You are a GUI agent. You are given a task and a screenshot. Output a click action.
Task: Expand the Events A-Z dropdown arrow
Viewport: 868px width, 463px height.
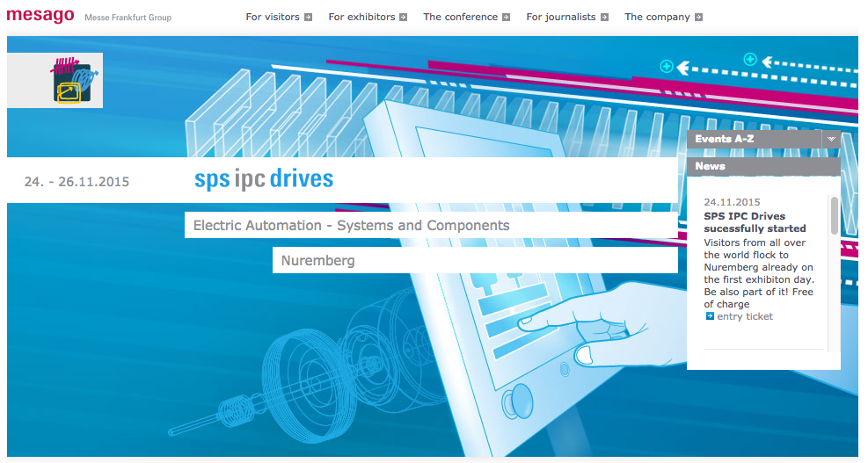point(831,139)
